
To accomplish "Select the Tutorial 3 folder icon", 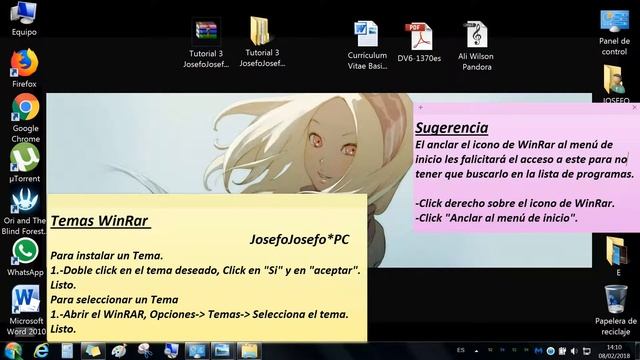I will (261, 42).
